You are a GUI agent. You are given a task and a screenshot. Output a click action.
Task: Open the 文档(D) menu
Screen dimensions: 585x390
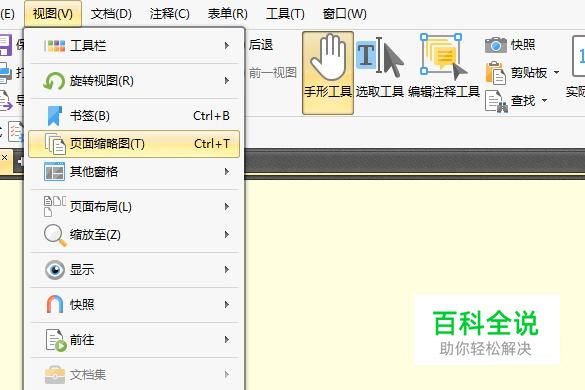(x=111, y=14)
